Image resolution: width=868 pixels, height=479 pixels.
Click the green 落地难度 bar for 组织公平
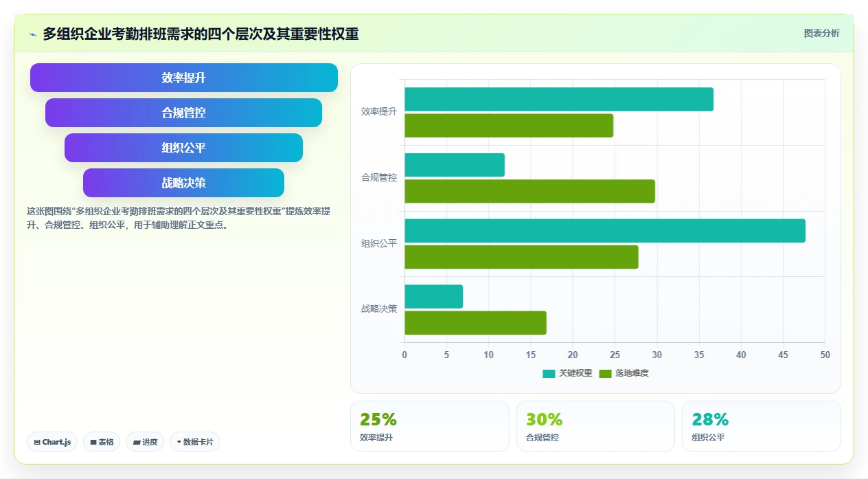(521, 257)
